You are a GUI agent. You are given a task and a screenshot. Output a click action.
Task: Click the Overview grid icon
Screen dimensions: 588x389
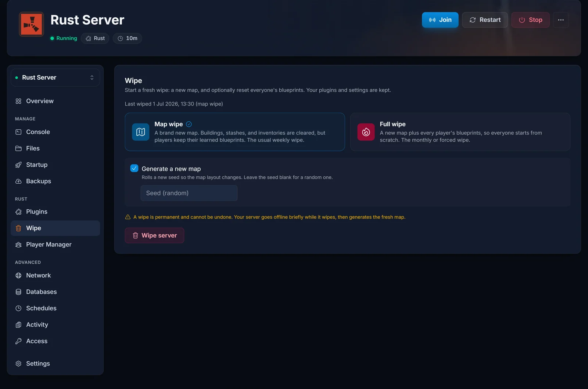point(18,101)
